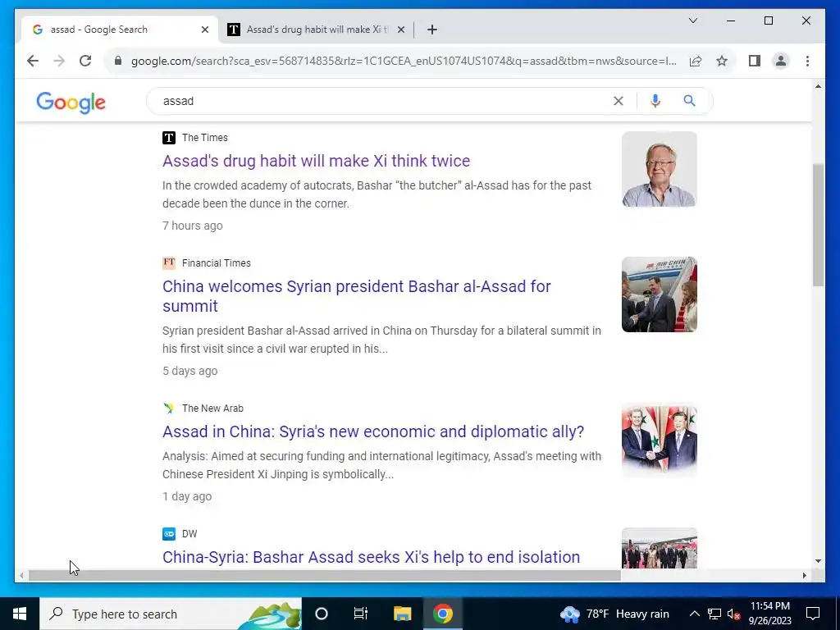Screen dimensions: 840x630
Task: Open Cortana circle icon on taskbar
Action: point(322,614)
